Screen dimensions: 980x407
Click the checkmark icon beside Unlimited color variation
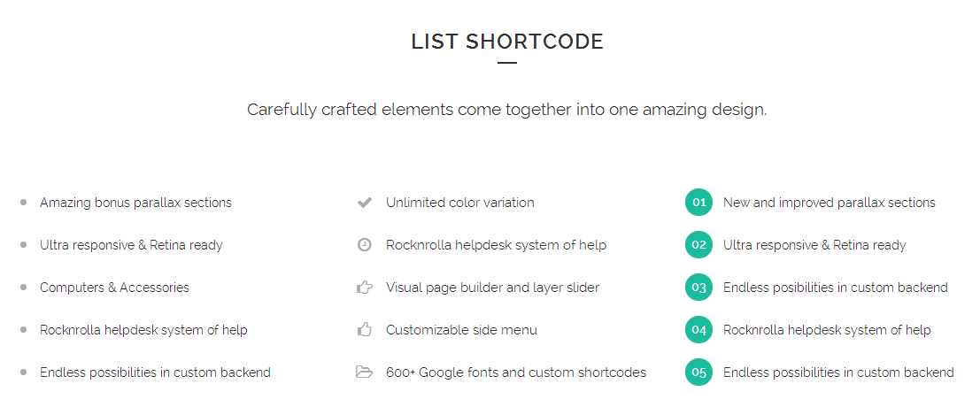tap(364, 203)
